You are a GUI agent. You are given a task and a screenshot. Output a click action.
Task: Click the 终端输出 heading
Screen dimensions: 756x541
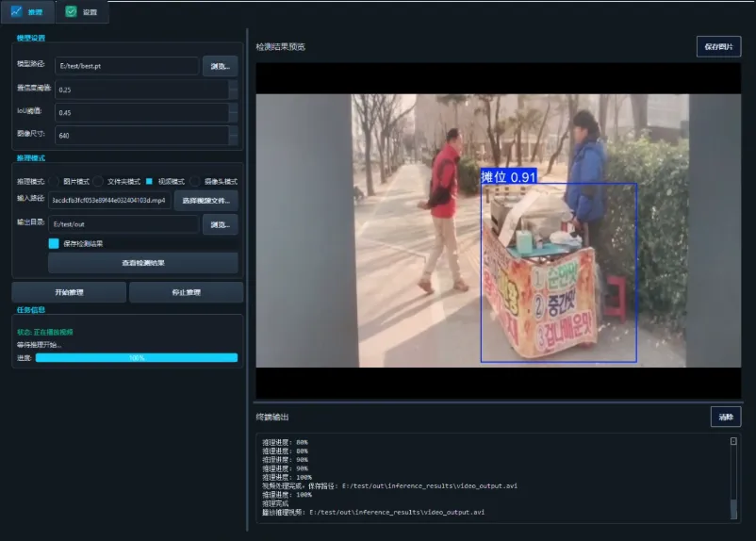(x=272, y=418)
